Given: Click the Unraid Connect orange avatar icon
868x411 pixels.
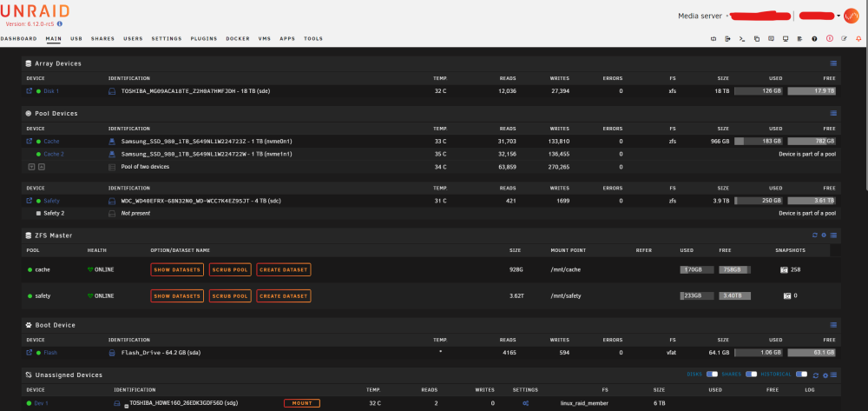Looking at the screenshot, I should 851,16.
